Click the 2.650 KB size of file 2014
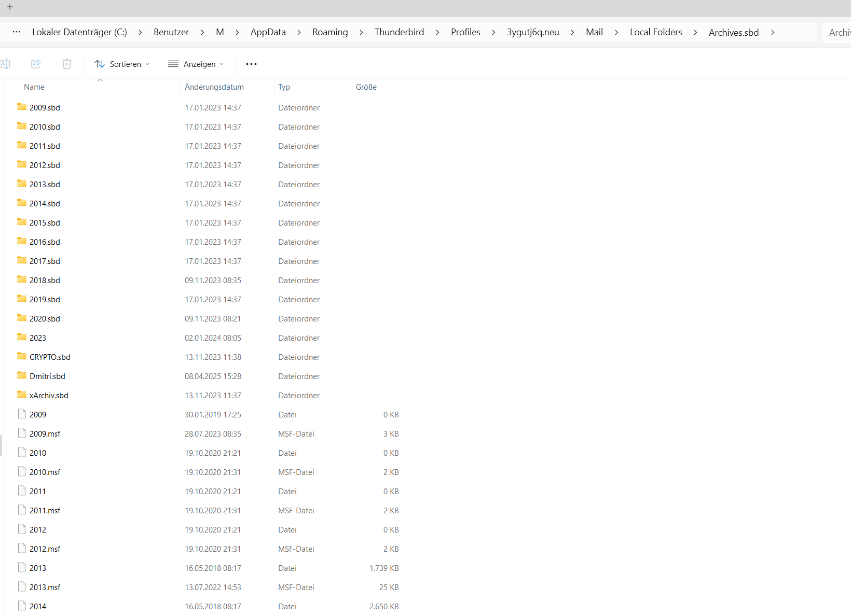 pyautogui.click(x=384, y=607)
